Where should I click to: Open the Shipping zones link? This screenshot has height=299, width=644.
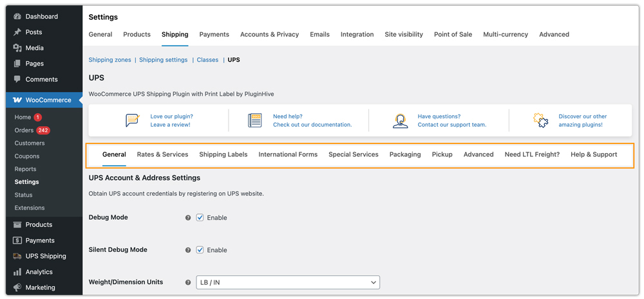(x=109, y=60)
